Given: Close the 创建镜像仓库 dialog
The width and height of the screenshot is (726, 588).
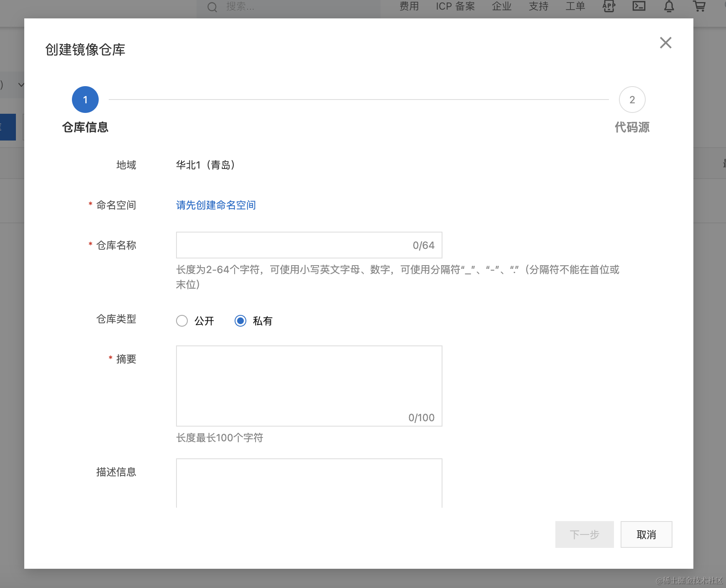Looking at the screenshot, I should [x=665, y=43].
